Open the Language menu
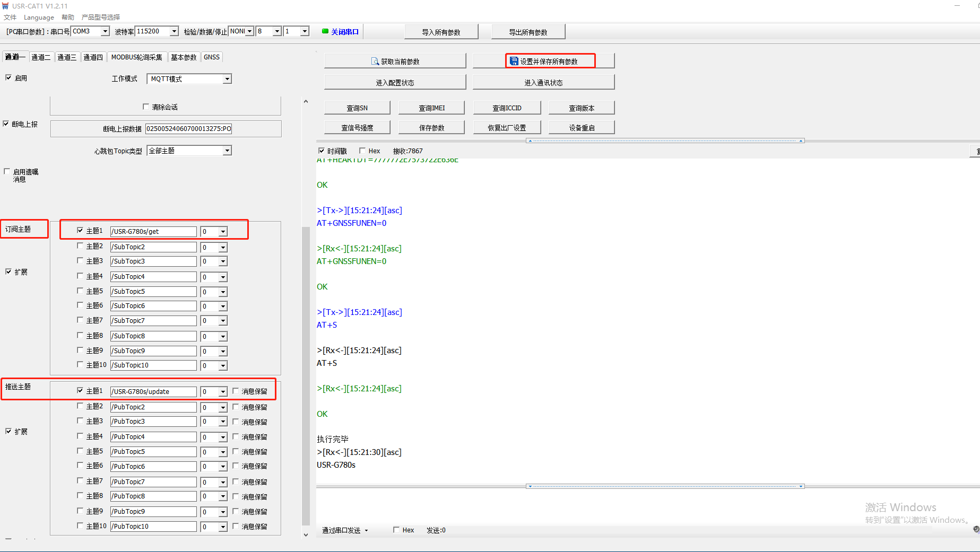Viewport: 980px width, 552px height. (39, 17)
